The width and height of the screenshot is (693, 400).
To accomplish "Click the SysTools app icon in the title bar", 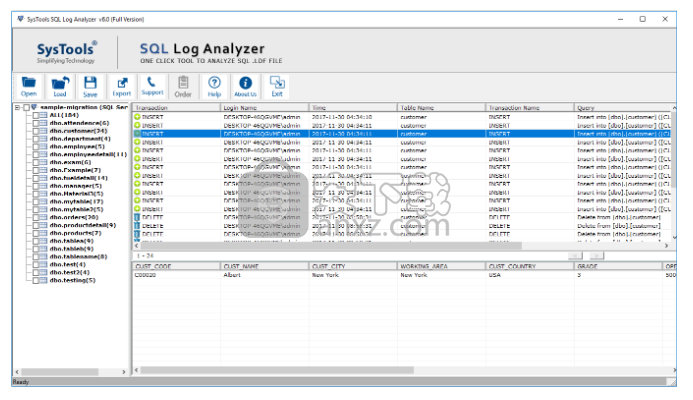I will [x=20, y=19].
